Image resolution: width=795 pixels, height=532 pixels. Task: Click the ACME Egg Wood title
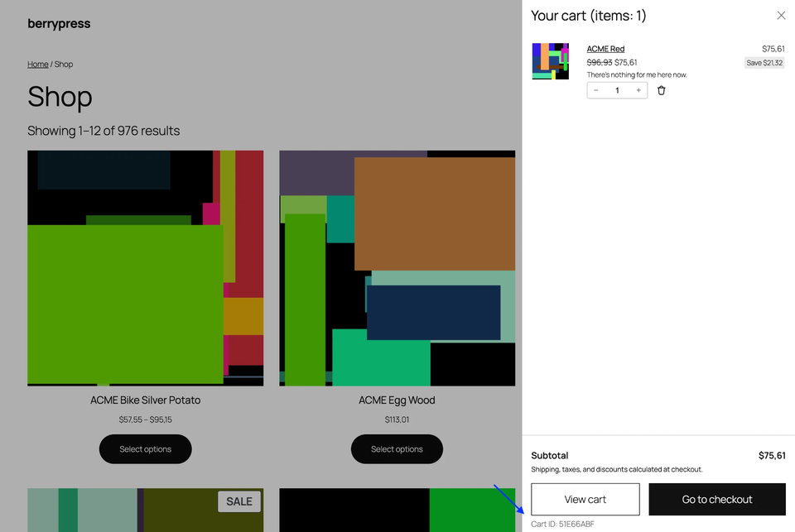point(397,400)
